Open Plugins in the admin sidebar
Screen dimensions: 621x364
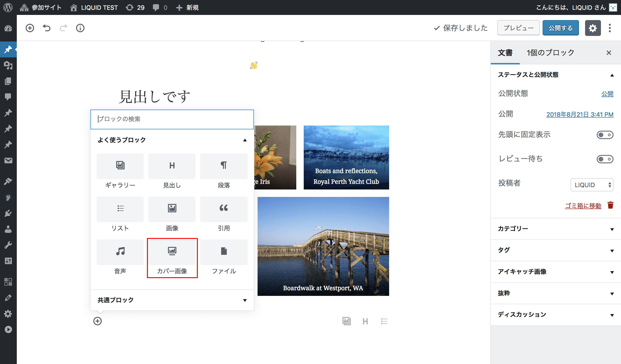[x=8, y=213]
